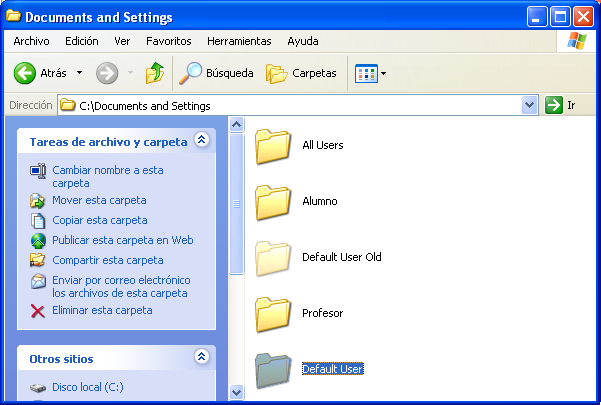
Task: Select the Alumno folder icon
Action: (273, 201)
